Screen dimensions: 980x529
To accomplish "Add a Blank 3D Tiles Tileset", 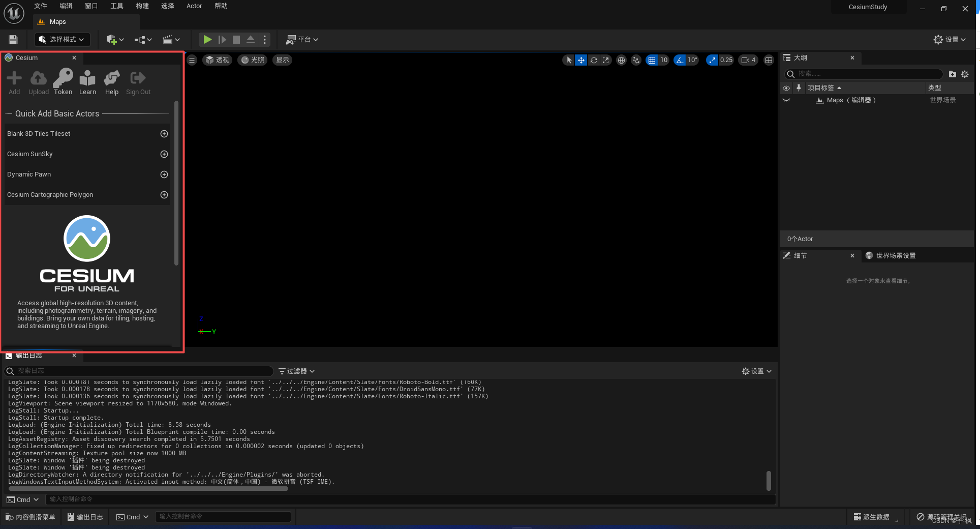I will point(164,134).
